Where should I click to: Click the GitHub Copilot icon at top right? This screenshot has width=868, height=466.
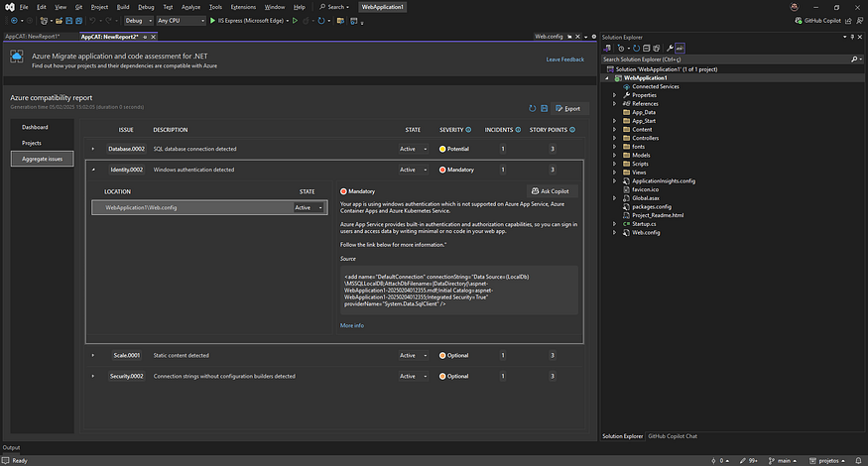pos(798,19)
